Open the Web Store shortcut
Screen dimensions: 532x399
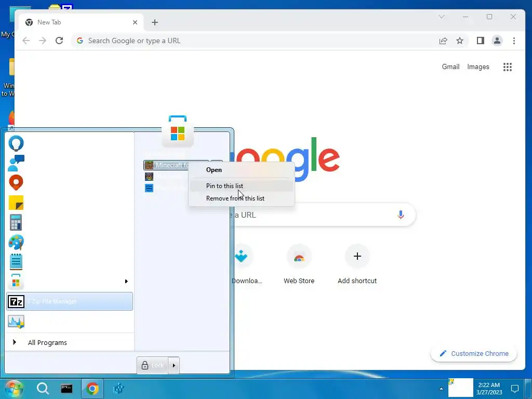(299, 265)
